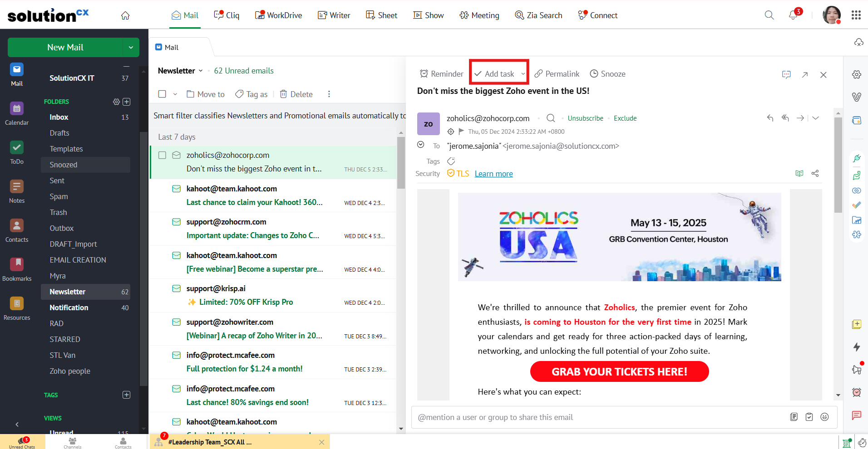Viewport: 868px width, 449px height.
Task: Expand recipient details chevron beside To
Action: (421, 145)
